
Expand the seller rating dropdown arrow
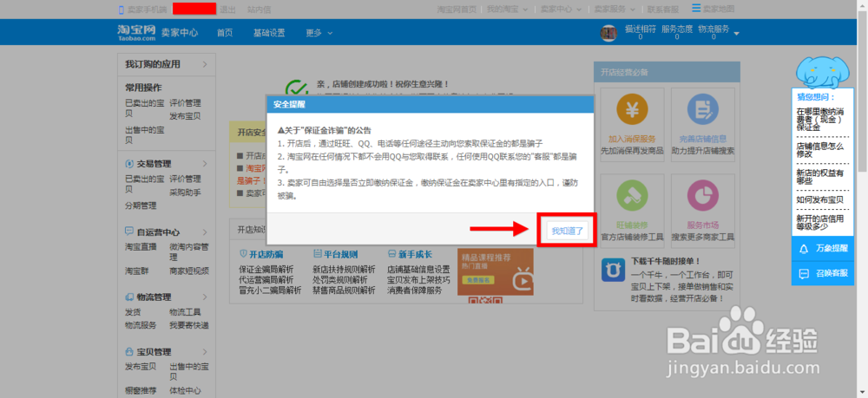click(736, 35)
